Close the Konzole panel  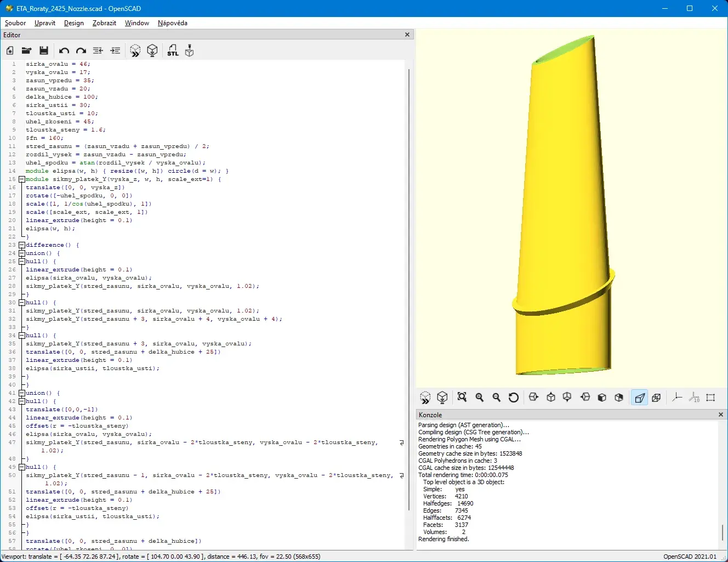pos(721,415)
